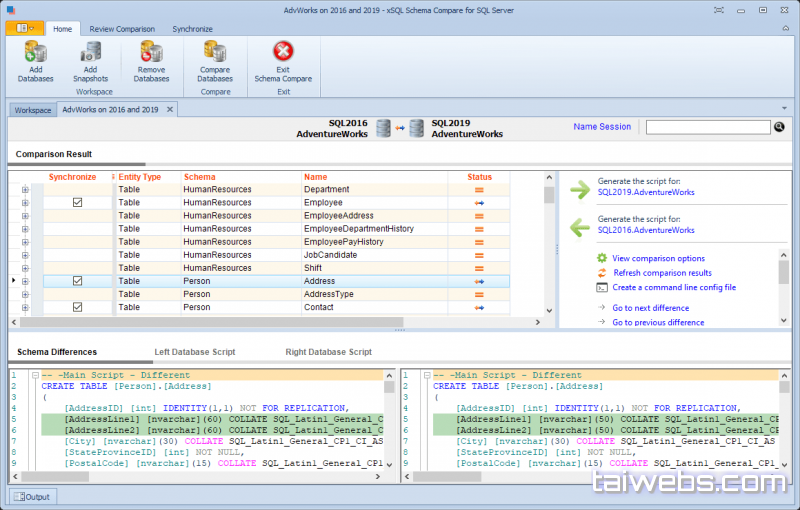Toggle Synchronize checkbox for Address table
Viewport: 800px width, 510px height.
coord(77,281)
